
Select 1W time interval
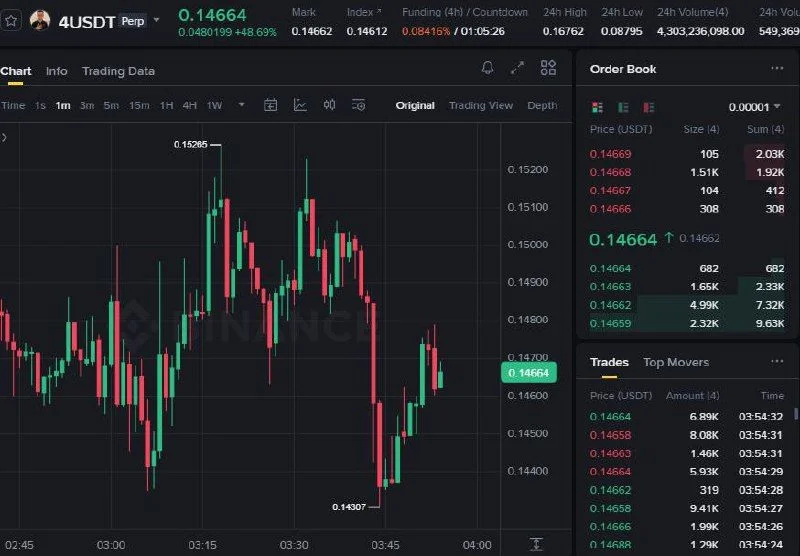click(214, 106)
